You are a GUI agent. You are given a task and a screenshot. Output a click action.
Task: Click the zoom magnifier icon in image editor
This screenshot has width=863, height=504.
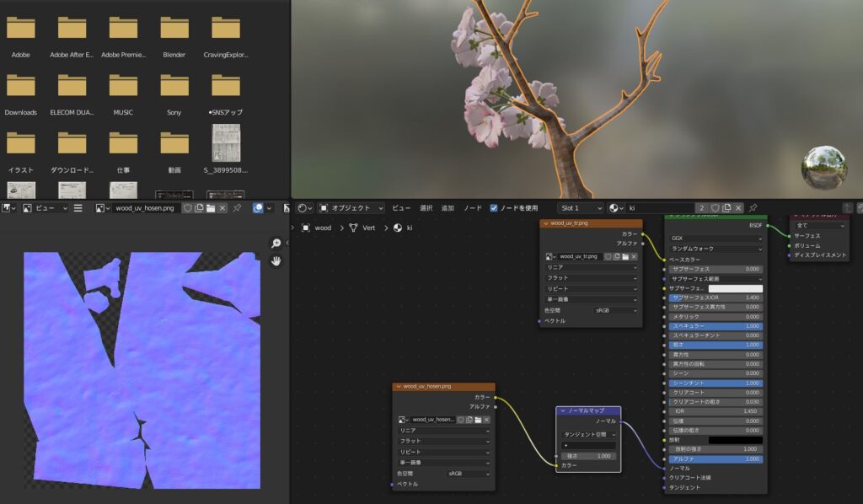pos(276,244)
